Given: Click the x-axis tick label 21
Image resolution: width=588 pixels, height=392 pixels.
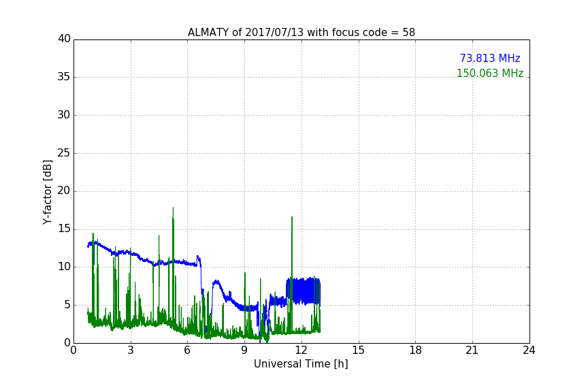Looking at the screenshot, I should point(472,350).
